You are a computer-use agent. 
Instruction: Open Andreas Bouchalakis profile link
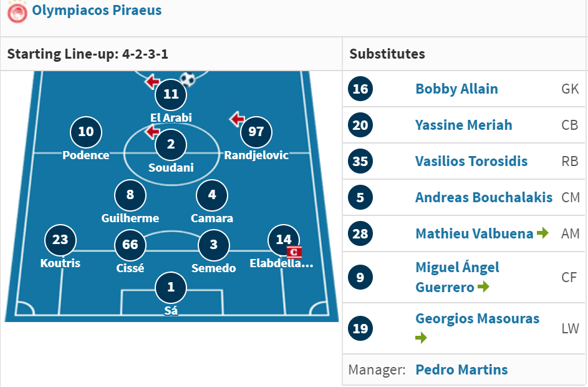[484, 197]
